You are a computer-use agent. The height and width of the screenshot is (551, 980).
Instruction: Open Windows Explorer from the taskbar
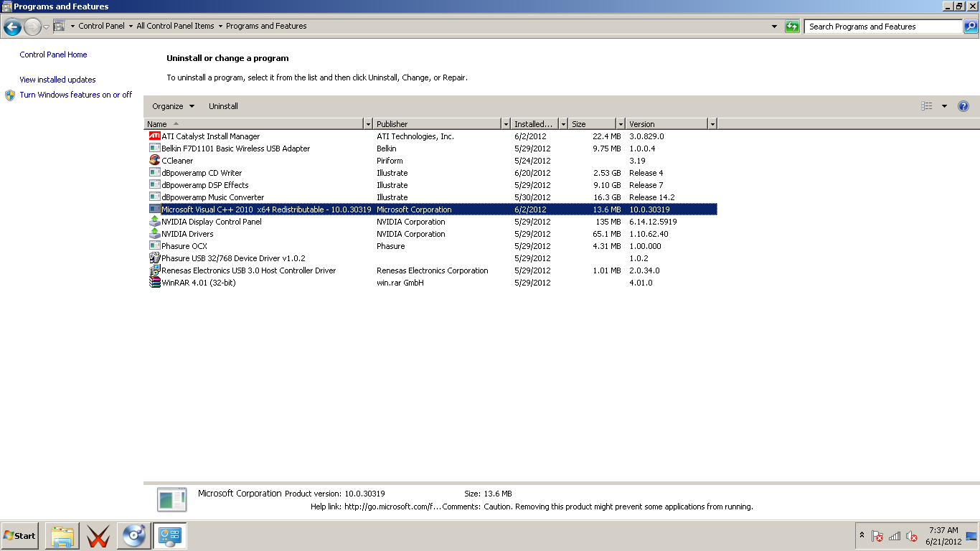[62, 536]
